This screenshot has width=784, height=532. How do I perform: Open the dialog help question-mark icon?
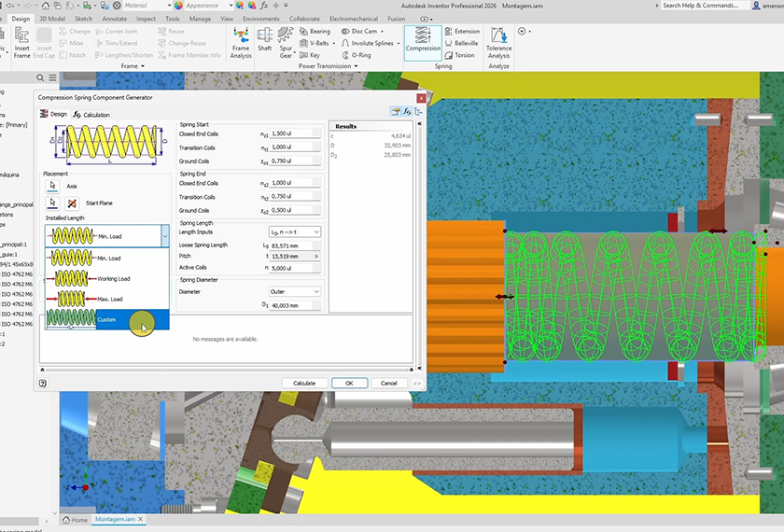click(43, 383)
